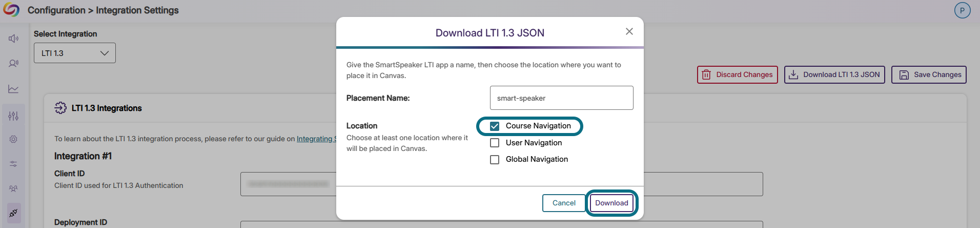Open the users group sidebar icon
Screen dimensions: 980x228
click(14, 188)
